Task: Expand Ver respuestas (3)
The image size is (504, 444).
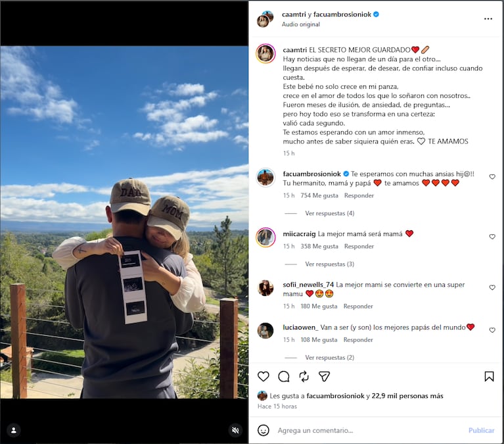Action: point(329,264)
